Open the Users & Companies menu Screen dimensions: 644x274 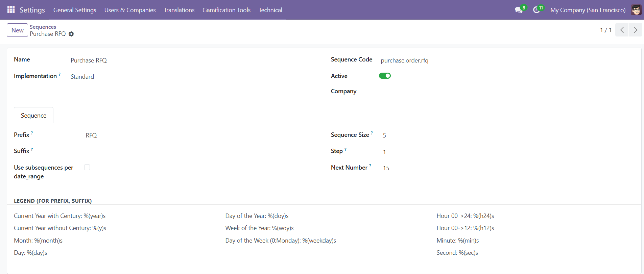point(130,10)
